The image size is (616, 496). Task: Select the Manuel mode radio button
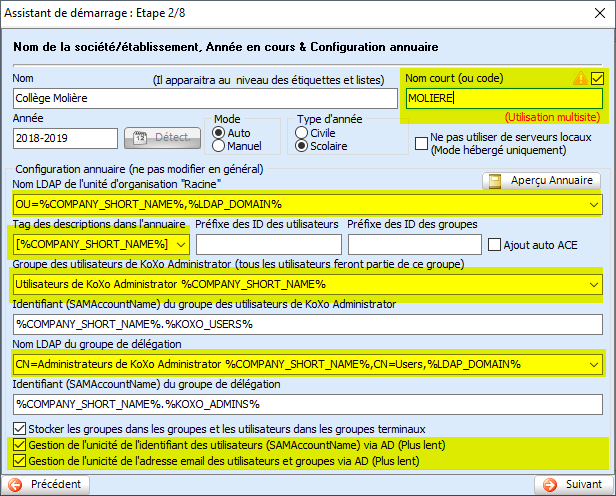(218, 146)
